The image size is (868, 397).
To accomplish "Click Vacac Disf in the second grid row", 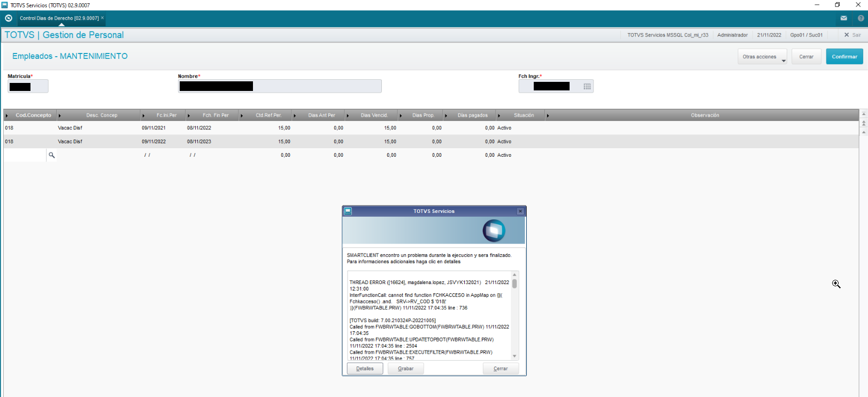I will pyautogui.click(x=70, y=142).
